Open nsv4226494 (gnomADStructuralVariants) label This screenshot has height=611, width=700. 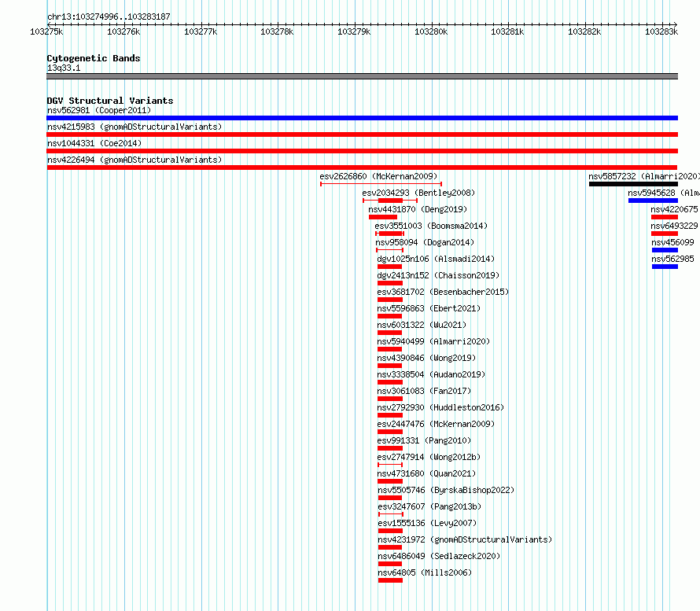(x=134, y=160)
